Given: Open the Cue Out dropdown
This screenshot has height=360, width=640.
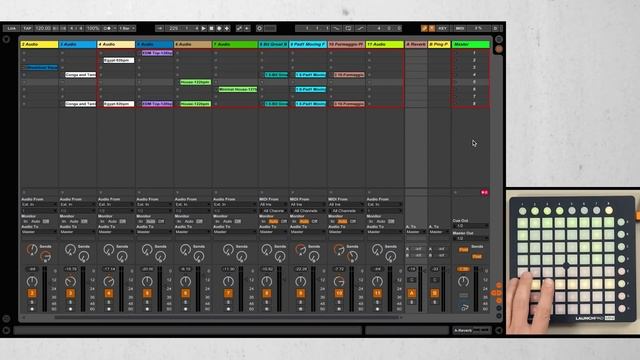Looking at the screenshot, I should [x=471, y=226].
